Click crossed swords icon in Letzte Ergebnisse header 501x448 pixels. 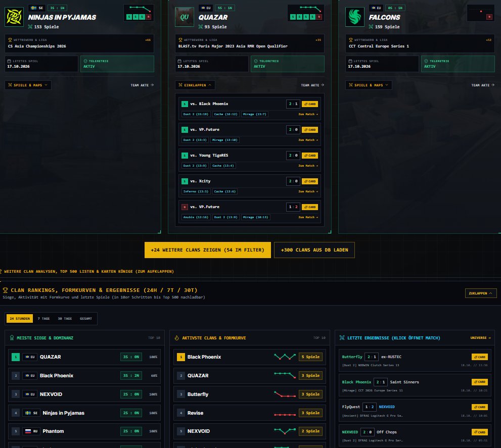point(342,337)
